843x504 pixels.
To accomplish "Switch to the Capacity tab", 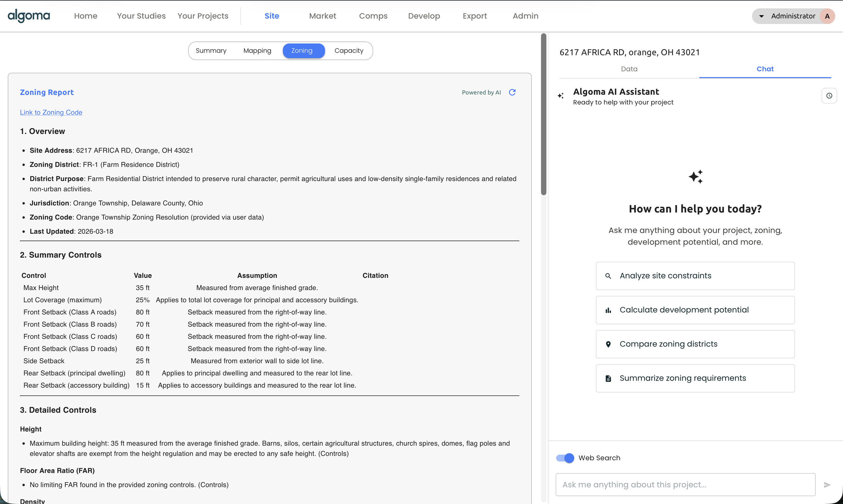I will 348,51.
